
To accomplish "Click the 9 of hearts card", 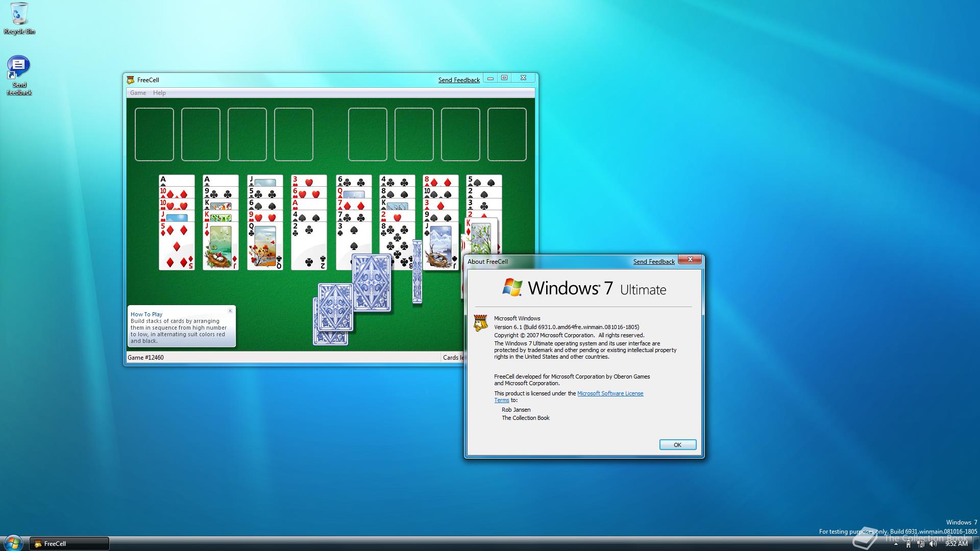I will [x=265, y=216].
